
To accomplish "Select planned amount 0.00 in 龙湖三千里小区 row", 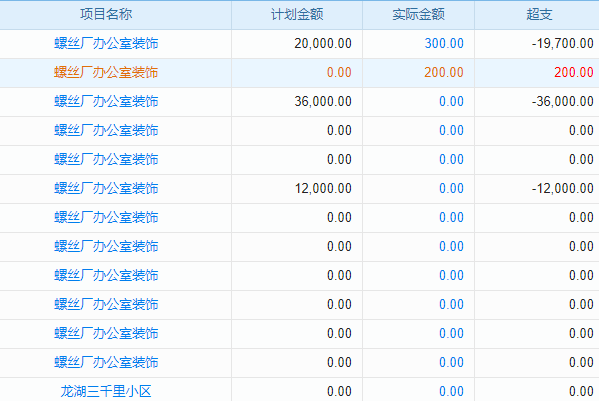I will (x=339, y=391).
